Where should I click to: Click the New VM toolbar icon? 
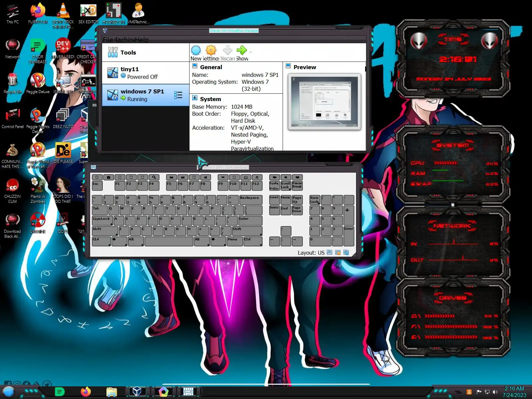196,50
